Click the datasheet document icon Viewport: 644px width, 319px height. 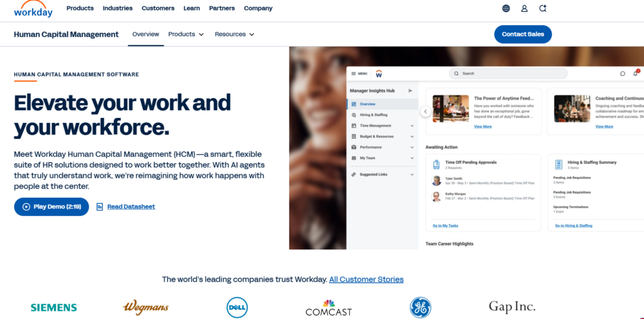click(99, 207)
